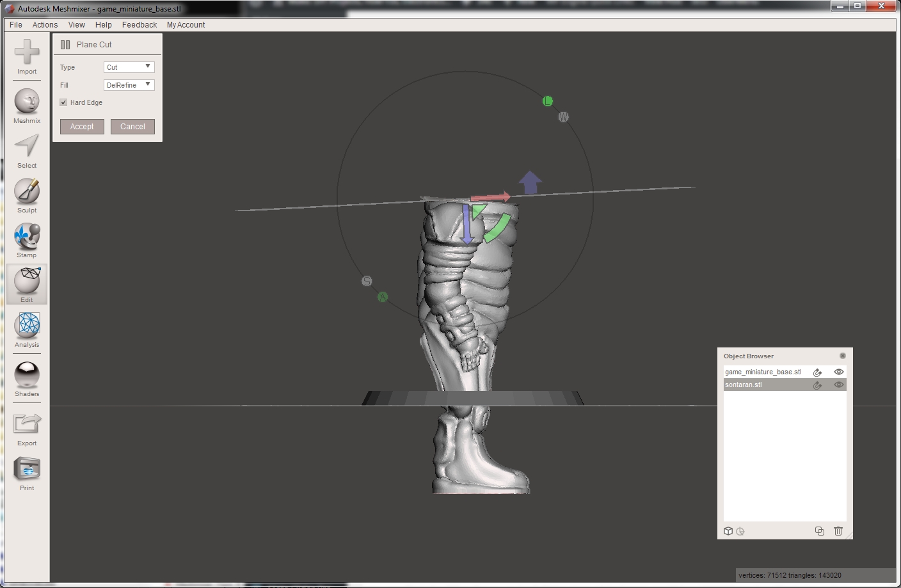Click the blue downward translate arrow

tap(466, 224)
